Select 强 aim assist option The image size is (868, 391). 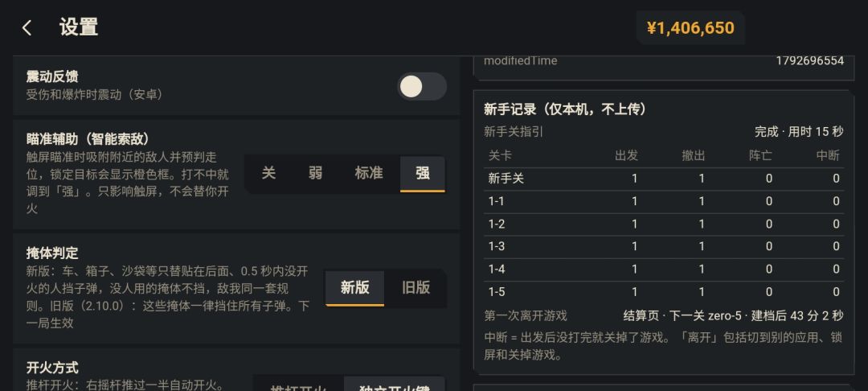coord(423,173)
